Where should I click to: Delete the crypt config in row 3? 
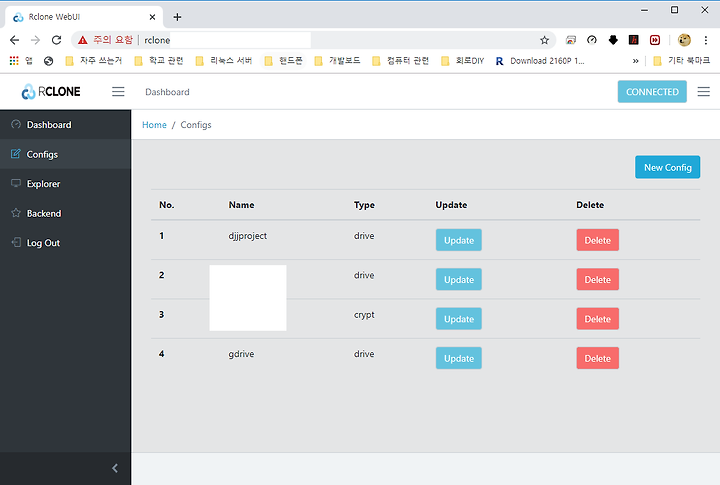tap(597, 319)
